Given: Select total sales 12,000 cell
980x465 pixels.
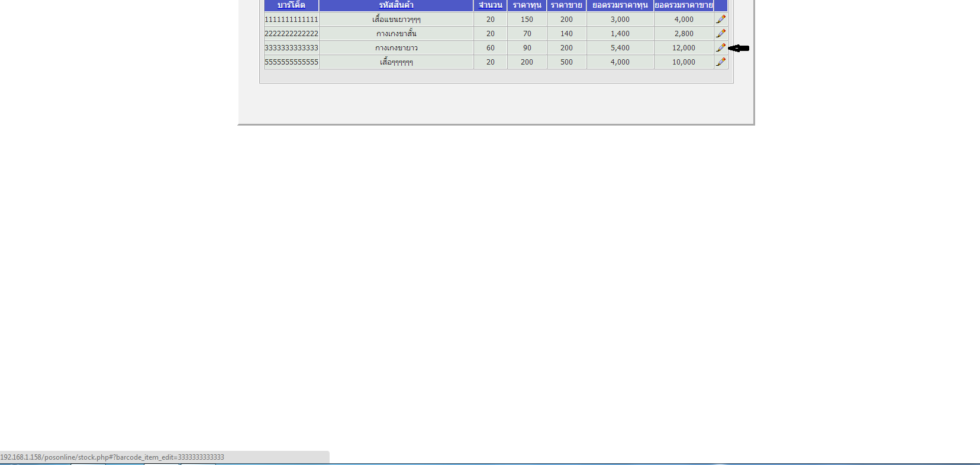Looking at the screenshot, I should click(x=684, y=48).
